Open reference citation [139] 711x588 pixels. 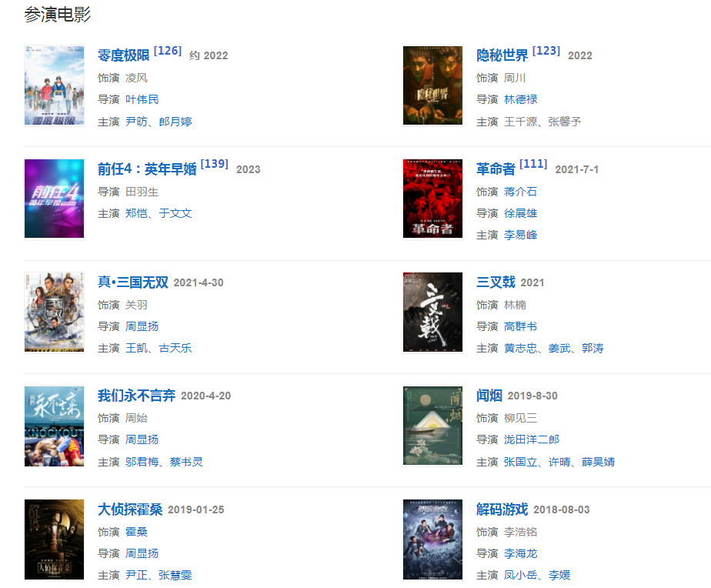[215, 164]
